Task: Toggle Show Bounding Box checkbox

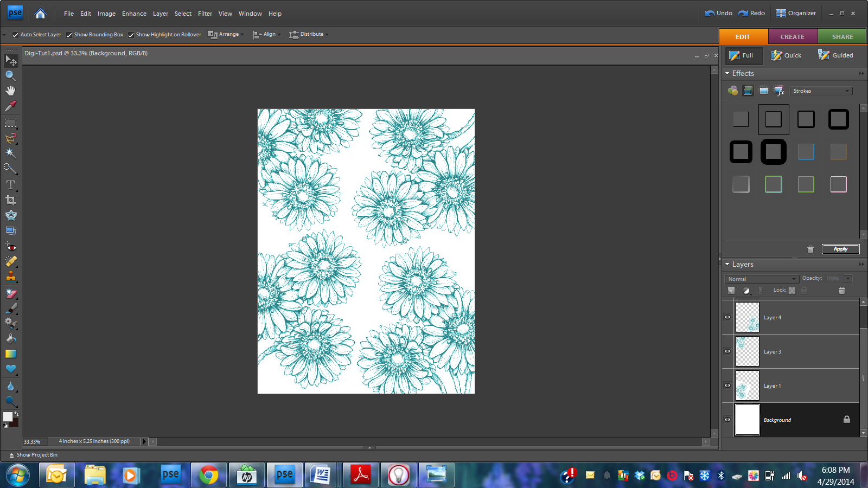Action: point(69,35)
